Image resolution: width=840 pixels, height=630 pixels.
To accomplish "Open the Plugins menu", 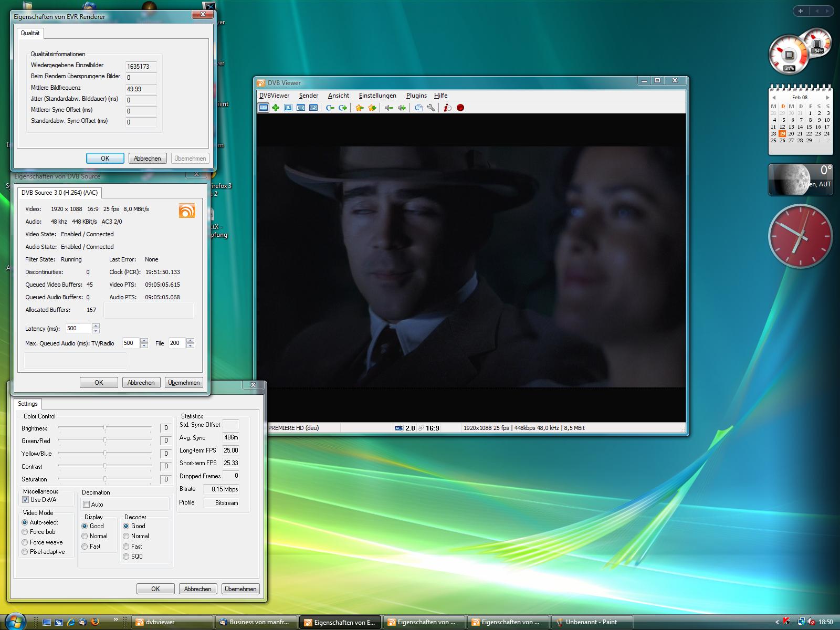I will (x=416, y=96).
